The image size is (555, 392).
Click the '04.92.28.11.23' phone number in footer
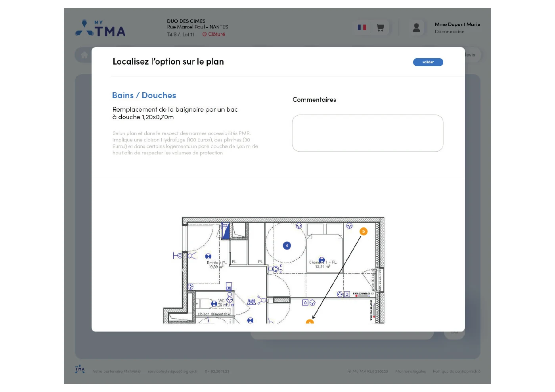click(x=217, y=371)
